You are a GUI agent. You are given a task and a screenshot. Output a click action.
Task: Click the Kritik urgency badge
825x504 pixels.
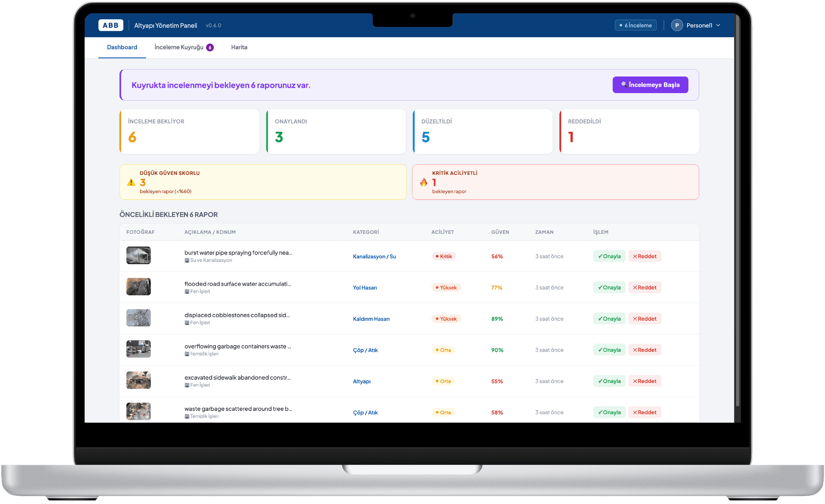pos(443,256)
